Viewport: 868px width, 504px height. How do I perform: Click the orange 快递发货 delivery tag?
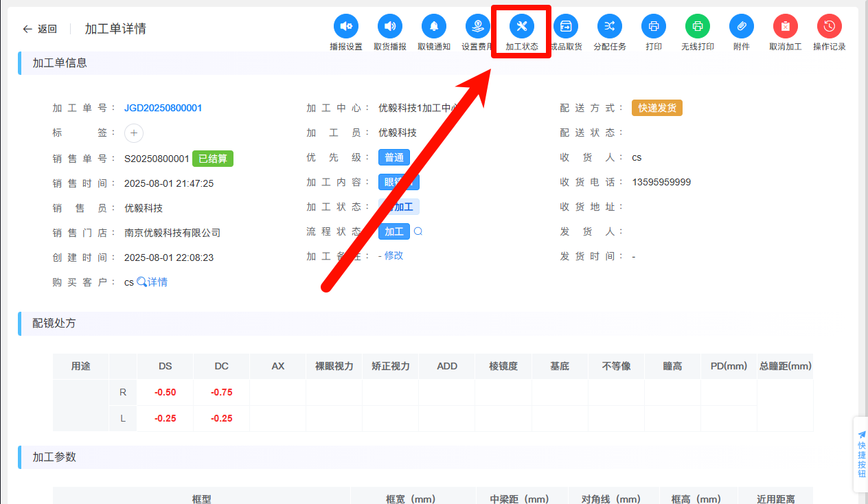tap(657, 108)
